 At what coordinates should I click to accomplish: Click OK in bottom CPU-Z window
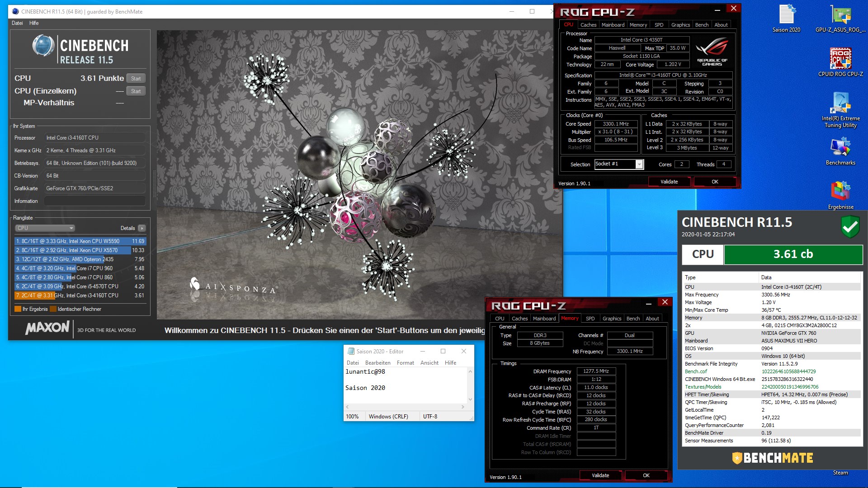click(646, 475)
